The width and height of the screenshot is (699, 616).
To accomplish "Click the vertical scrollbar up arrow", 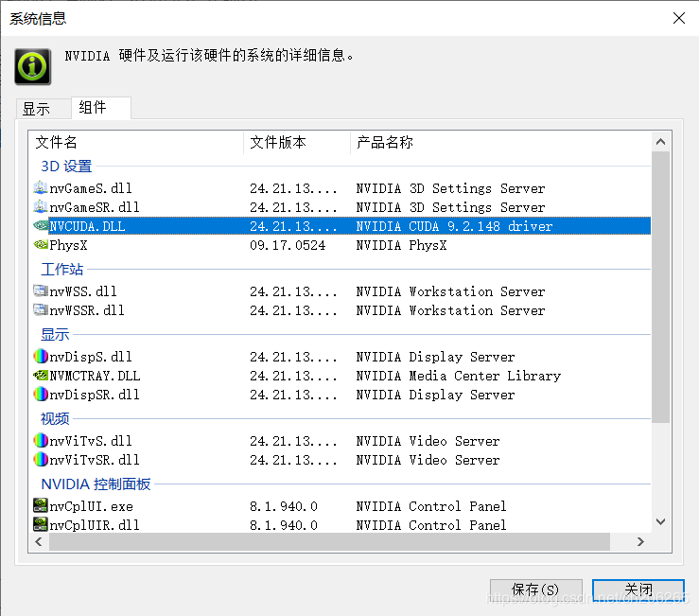I will pyautogui.click(x=660, y=142).
